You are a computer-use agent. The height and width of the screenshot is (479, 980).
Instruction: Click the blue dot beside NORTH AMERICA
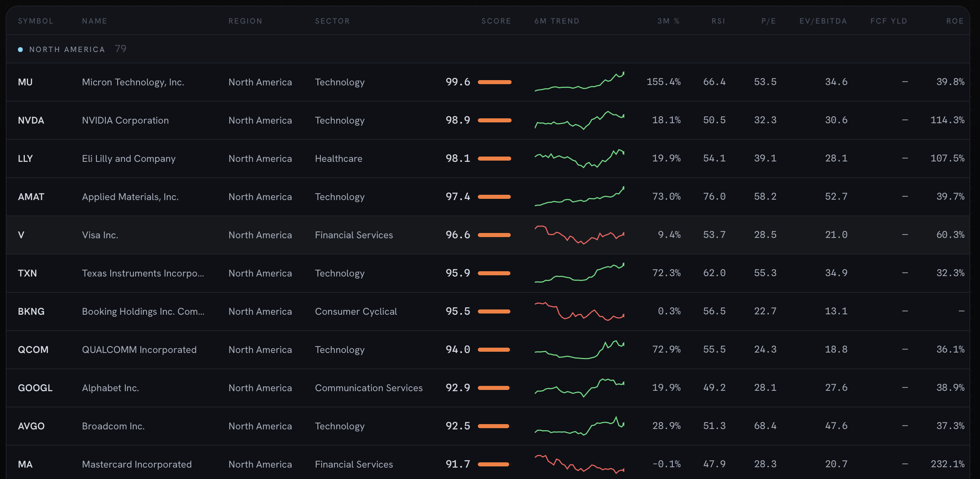pos(20,50)
